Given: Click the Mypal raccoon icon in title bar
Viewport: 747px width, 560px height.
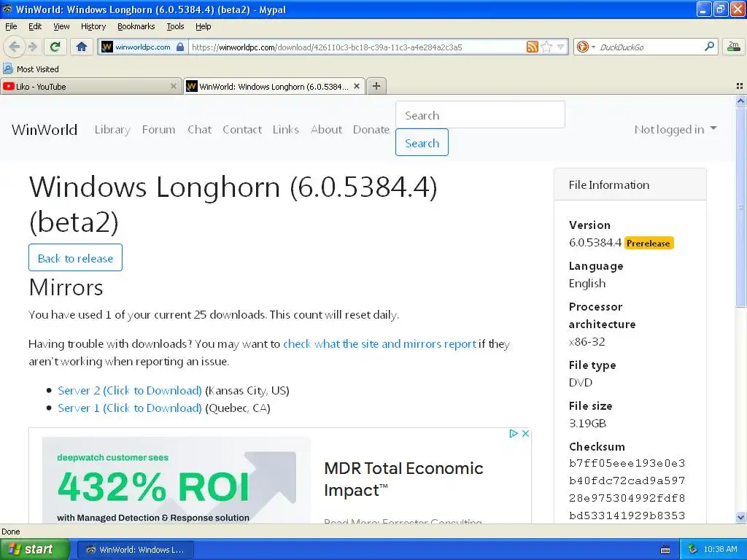Looking at the screenshot, I should coord(7,9).
